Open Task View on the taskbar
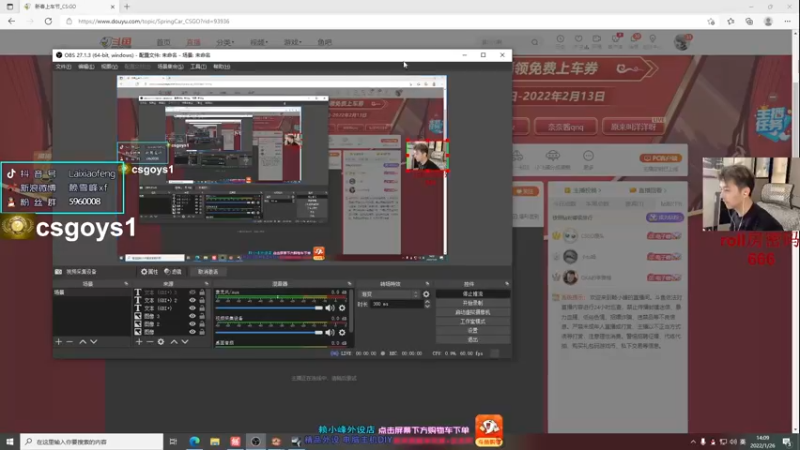Viewport: 800px width, 450px height. pos(173,441)
